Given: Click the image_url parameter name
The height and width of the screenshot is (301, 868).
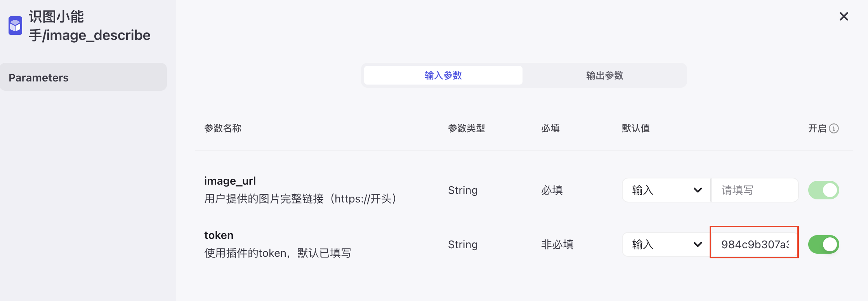Looking at the screenshot, I should (x=230, y=181).
